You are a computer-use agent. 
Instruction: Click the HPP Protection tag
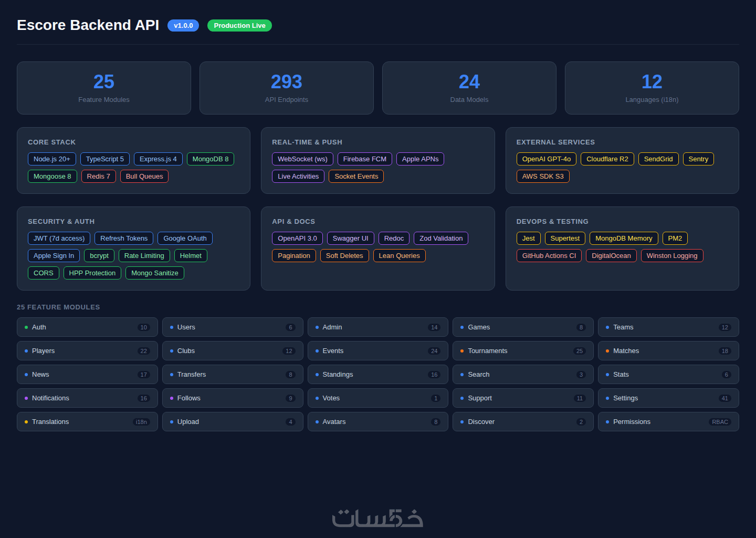[92, 273]
